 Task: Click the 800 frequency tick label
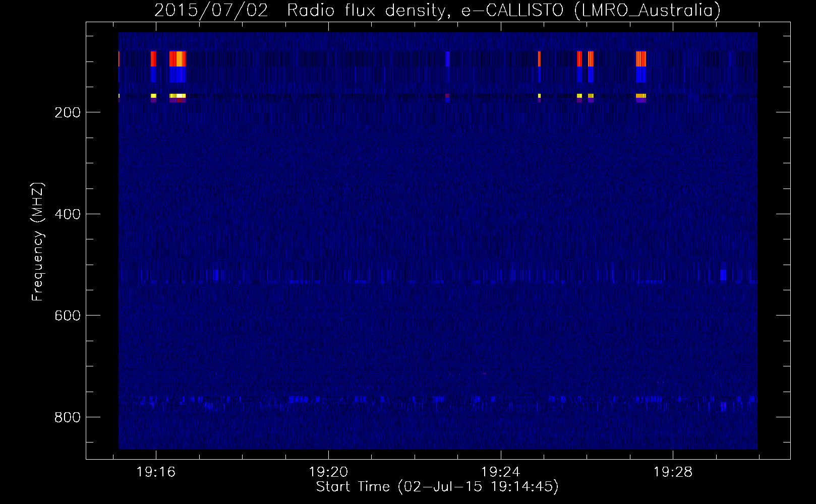[68, 417]
